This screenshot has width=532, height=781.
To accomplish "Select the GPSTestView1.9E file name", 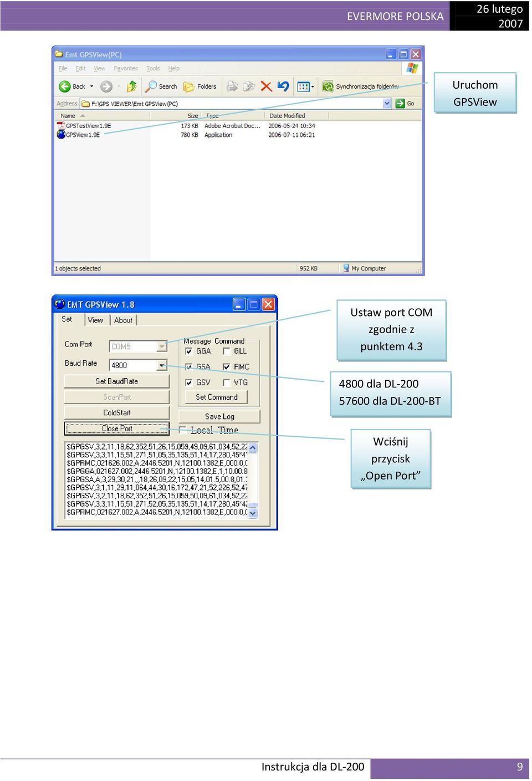I will pos(89,126).
